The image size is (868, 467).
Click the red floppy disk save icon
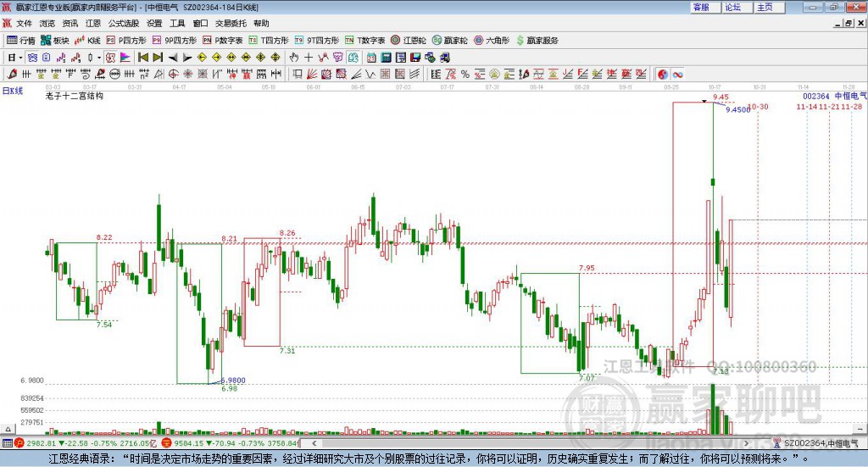click(415, 58)
